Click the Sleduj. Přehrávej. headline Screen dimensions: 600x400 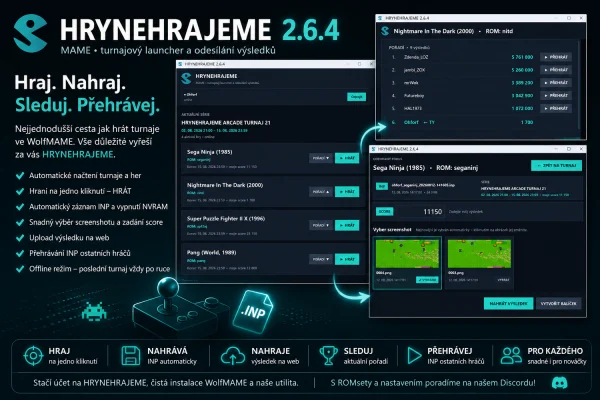tap(87, 104)
